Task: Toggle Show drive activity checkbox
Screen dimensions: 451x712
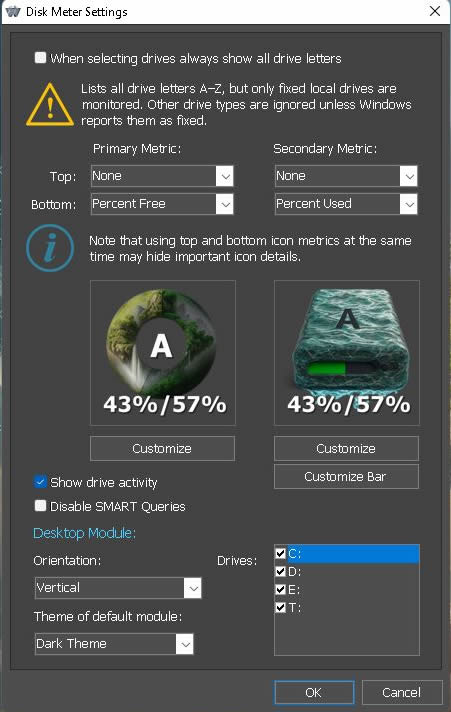Action: tap(40, 481)
